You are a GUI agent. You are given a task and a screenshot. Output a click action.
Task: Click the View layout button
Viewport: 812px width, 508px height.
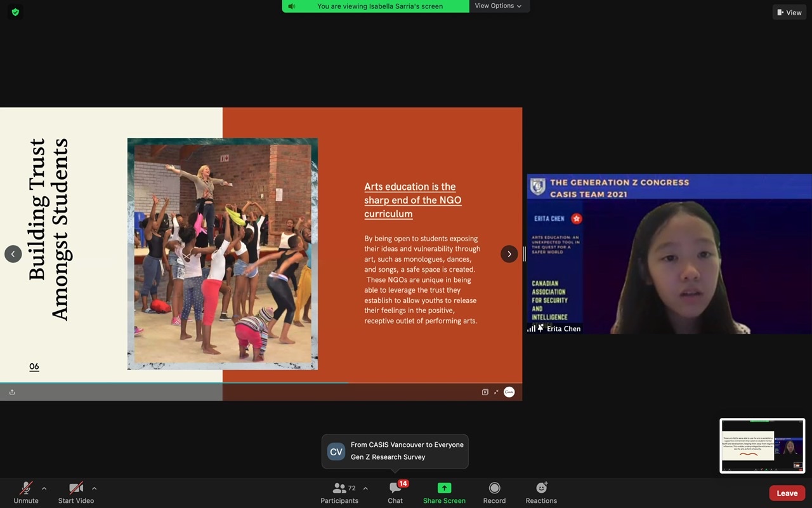[789, 12]
